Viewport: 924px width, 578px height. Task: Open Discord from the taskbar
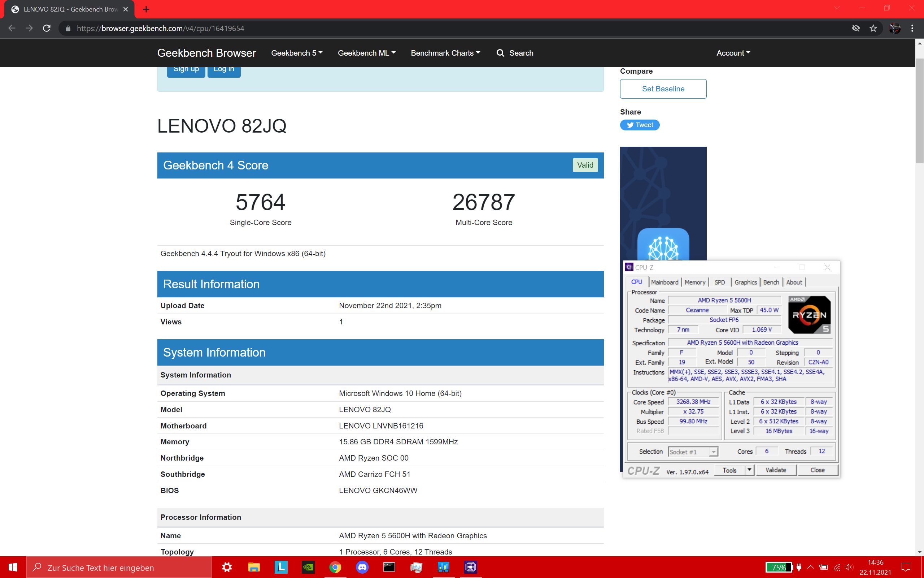tap(362, 567)
